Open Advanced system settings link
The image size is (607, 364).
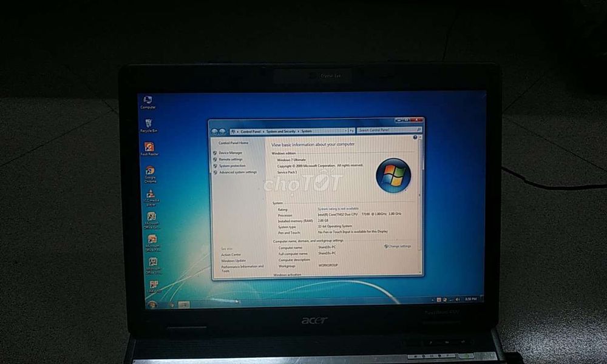(x=238, y=172)
